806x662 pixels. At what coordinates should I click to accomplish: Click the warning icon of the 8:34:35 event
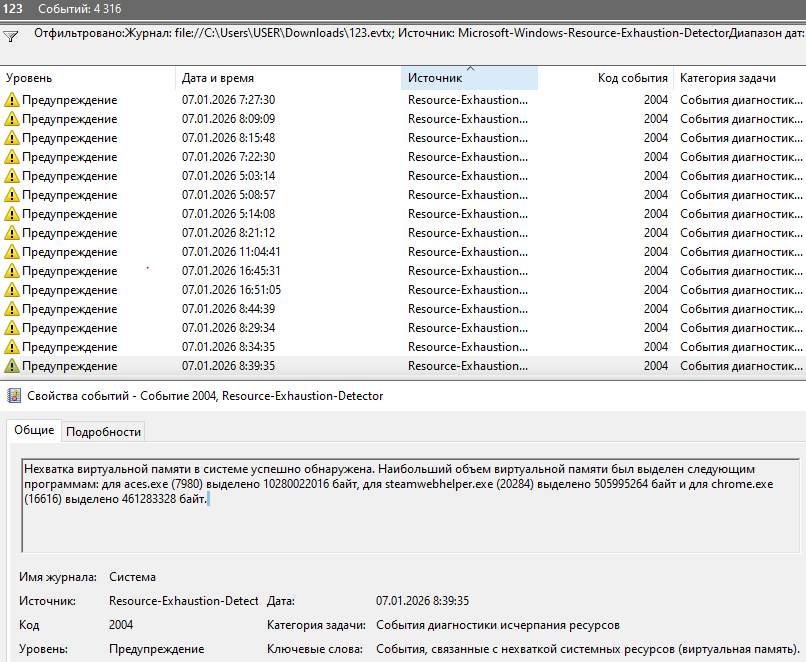tap(11, 347)
